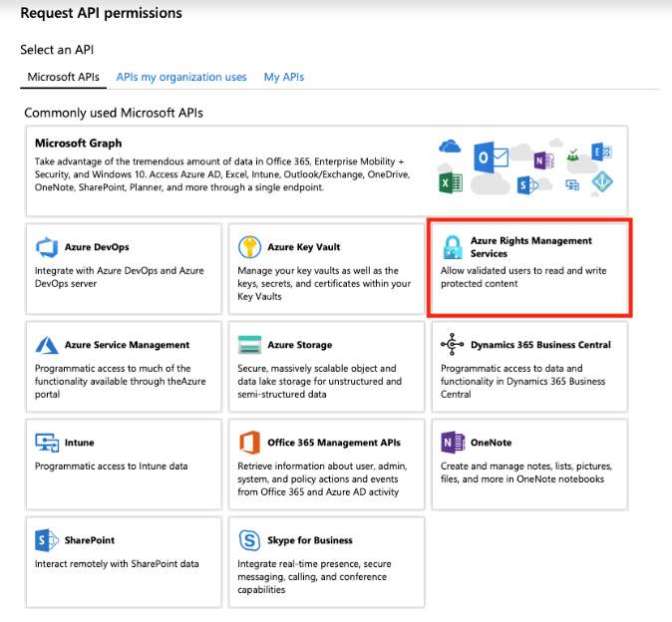The width and height of the screenshot is (672, 622).
Task: Open the Azure Storage title
Action: (300, 345)
